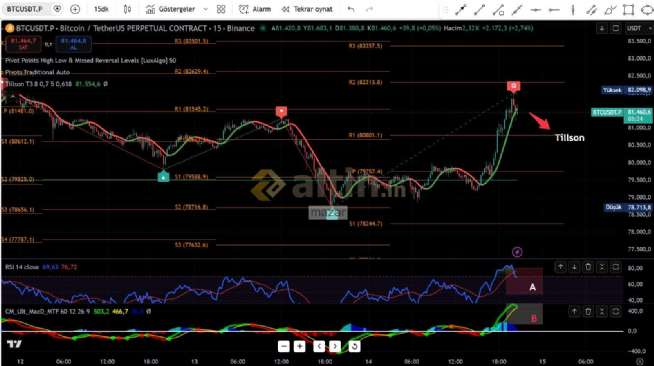Viewport: 654px width, 366px height.
Task: Select the path with arc drawing tool
Action: click(610, 10)
